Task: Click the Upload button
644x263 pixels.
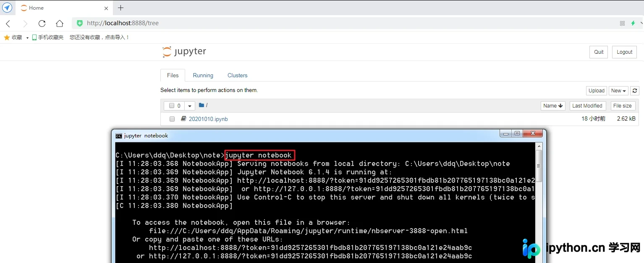Action: pos(596,91)
